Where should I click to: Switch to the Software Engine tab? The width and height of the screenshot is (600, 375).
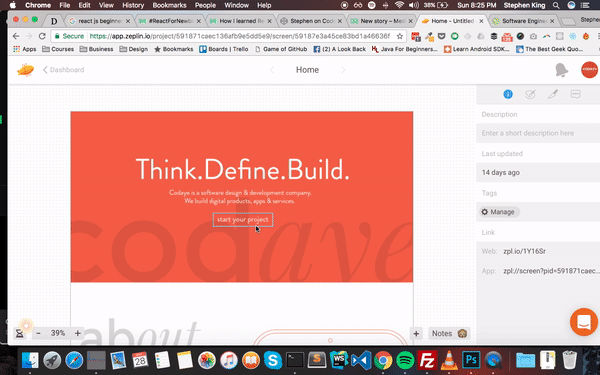click(x=523, y=21)
